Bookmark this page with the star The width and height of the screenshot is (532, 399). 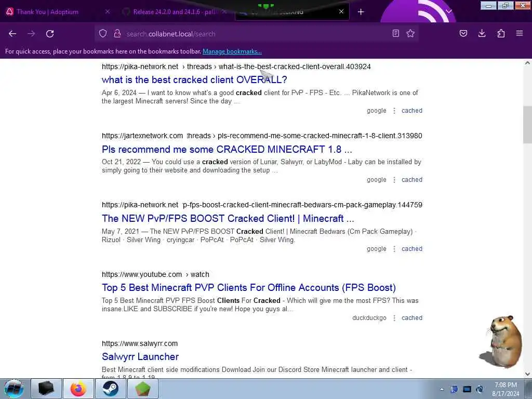[x=410, y=33]
